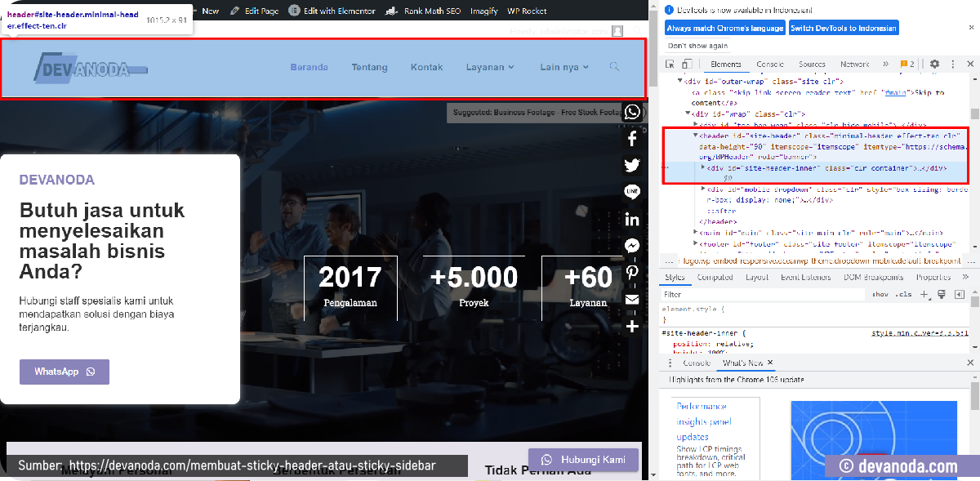Select the Event Listeners pane tab
The image size is (980, 481).
(805, 278)
